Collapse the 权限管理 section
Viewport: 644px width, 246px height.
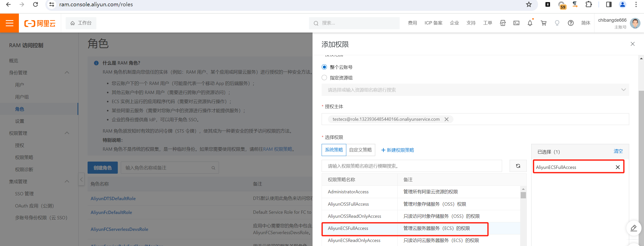(67, 133)
